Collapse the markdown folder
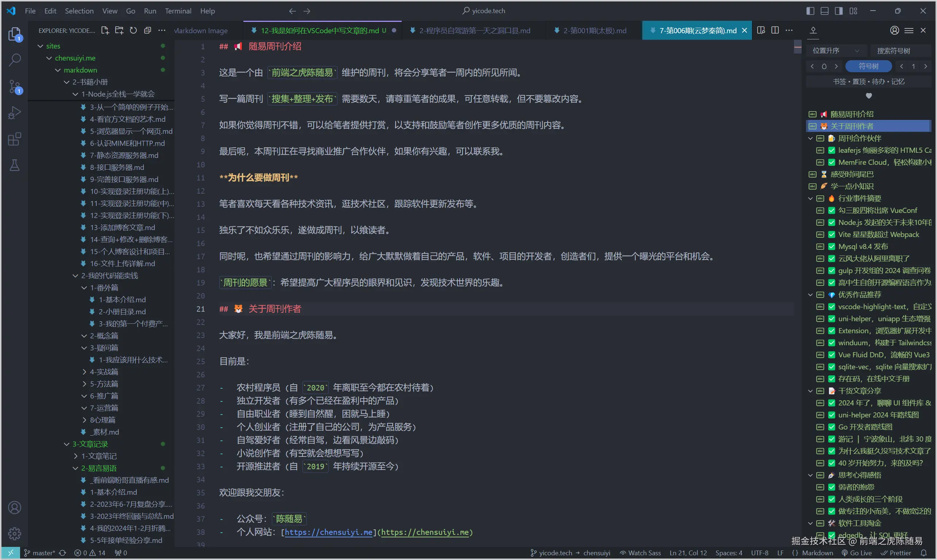The height and width of the screenshot is (560, 937). [x=80, y=70]
